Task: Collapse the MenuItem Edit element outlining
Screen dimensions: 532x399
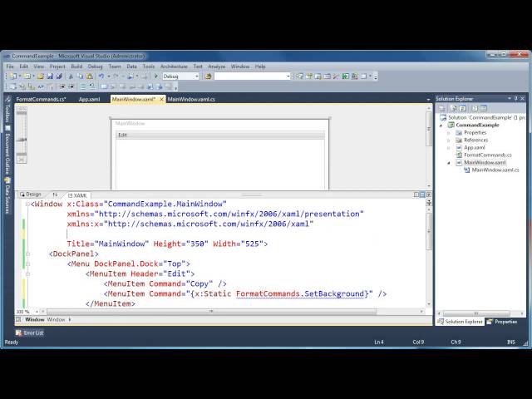Action: [x=27, y=273]
